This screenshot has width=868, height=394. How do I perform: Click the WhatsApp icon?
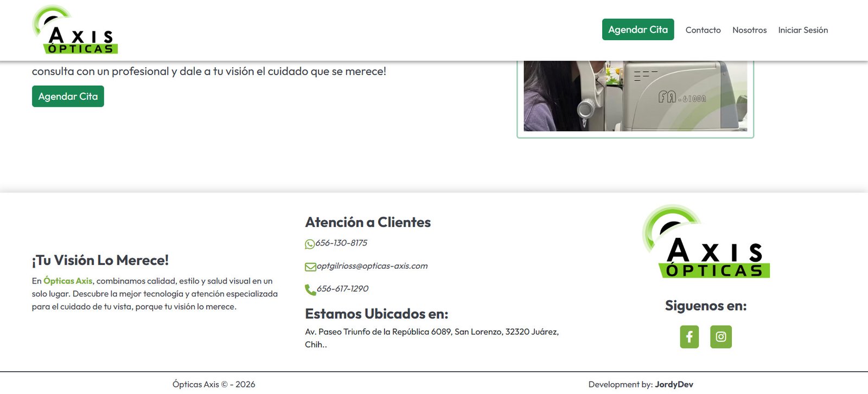310,244
